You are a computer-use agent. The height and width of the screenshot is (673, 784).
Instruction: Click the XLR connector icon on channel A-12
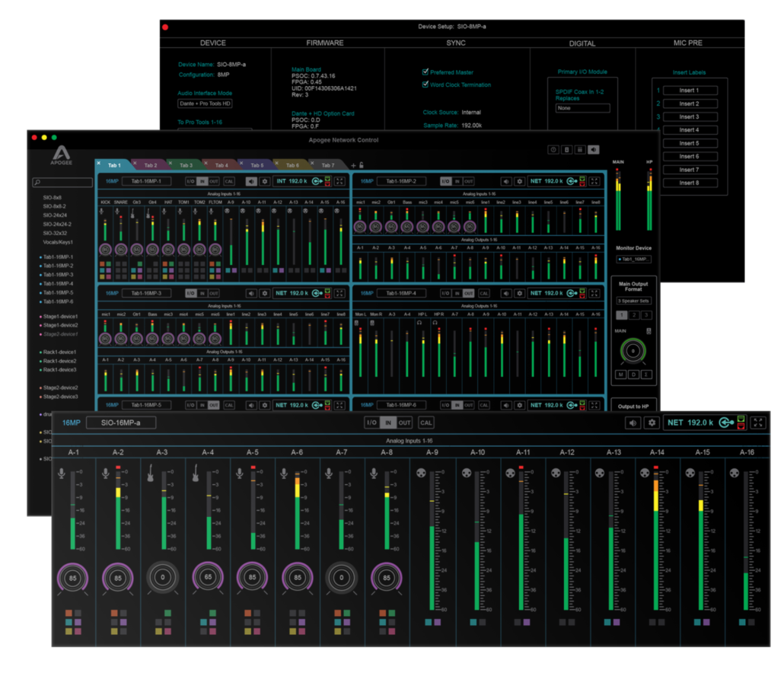coord(555,473)
